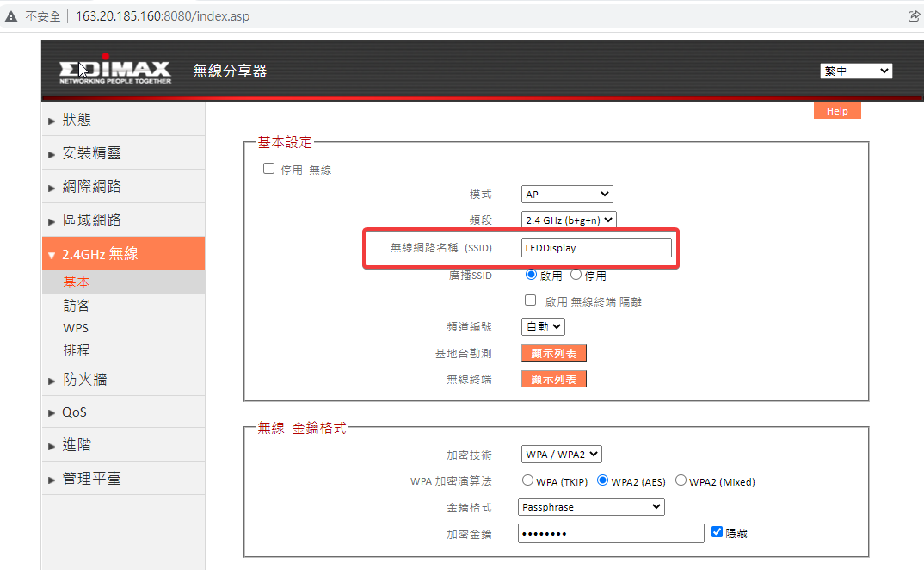Click 顯示列表 button for 無線終端

(x=554, y=380)
